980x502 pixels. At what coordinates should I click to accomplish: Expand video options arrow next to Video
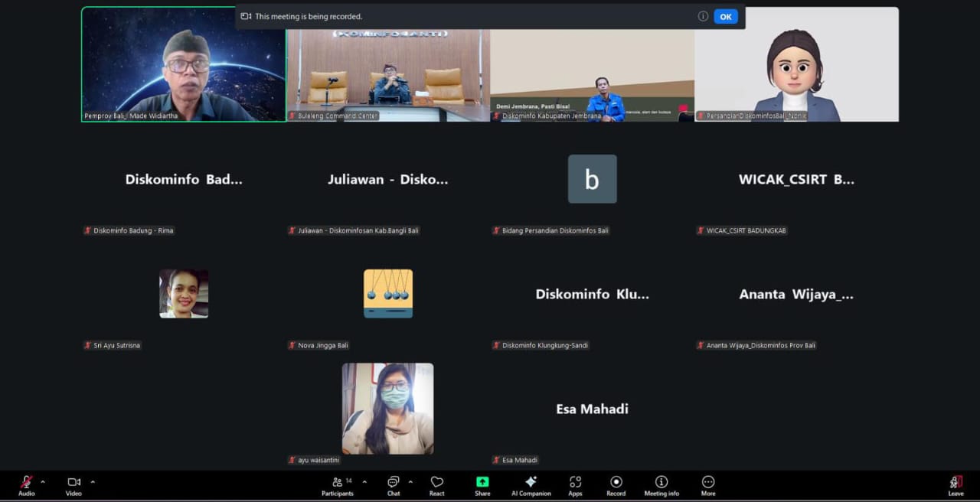93,482
